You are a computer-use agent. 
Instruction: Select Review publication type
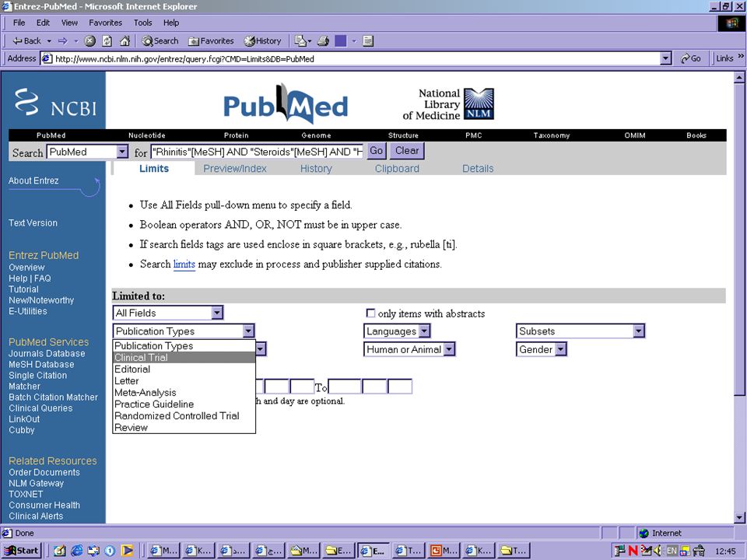pyautogui.click(x=184, y=428)
